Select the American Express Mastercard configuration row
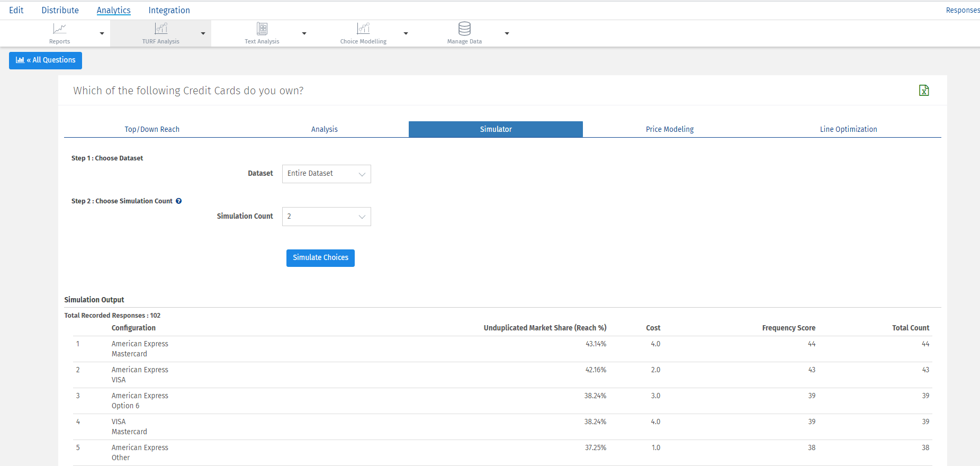980x466 pixels. (x=140, y=349)
